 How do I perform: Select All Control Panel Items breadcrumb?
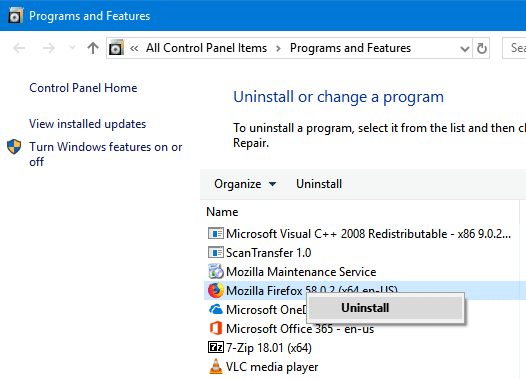[206, 48]
